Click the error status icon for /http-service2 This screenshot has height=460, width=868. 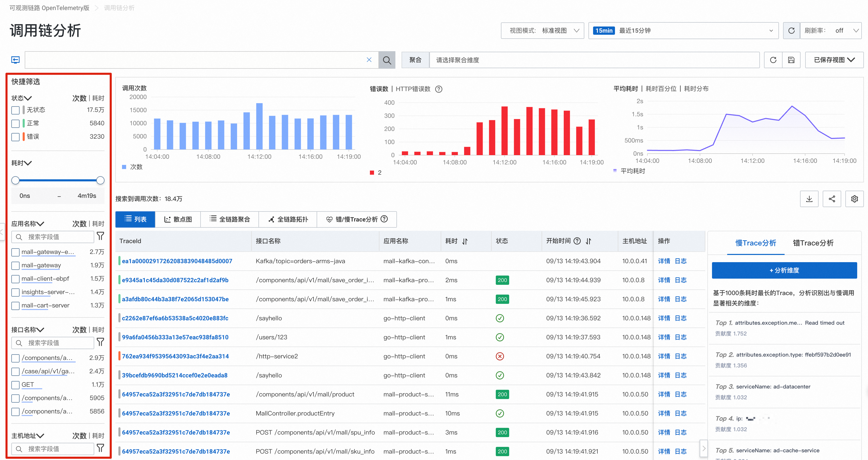[500, 356]
